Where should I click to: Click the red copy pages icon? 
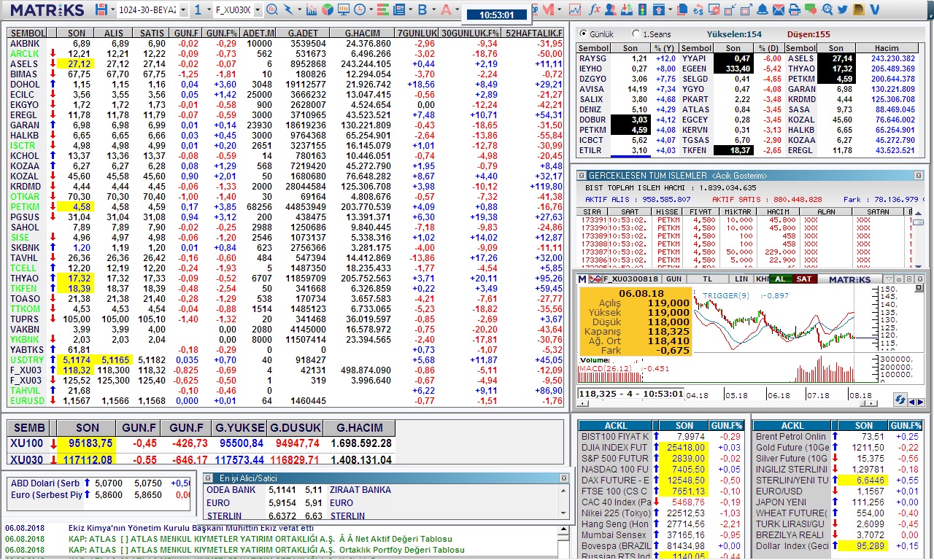pyautogui.click(x=682, y=9)
